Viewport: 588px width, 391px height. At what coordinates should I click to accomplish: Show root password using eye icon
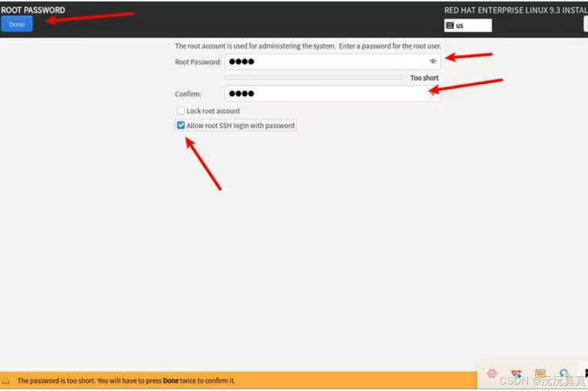coord(433,61)
